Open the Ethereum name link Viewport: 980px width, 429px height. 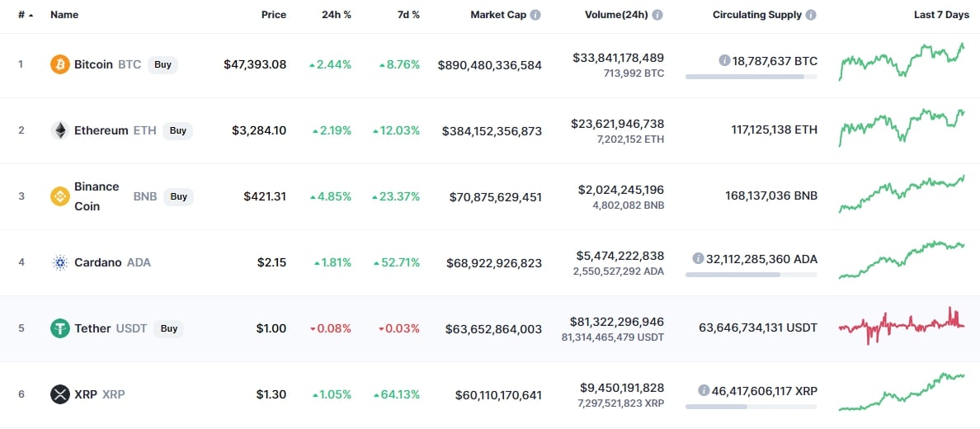(101, 130)
